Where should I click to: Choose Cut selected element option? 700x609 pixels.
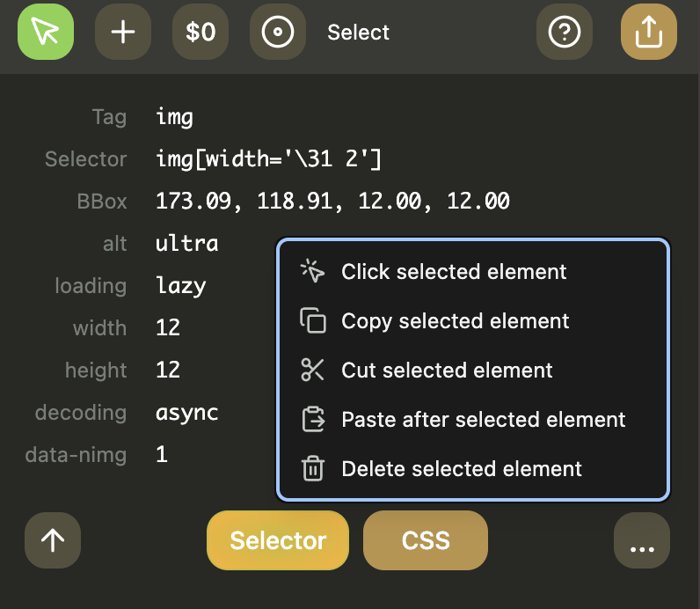tap(447, 371)
